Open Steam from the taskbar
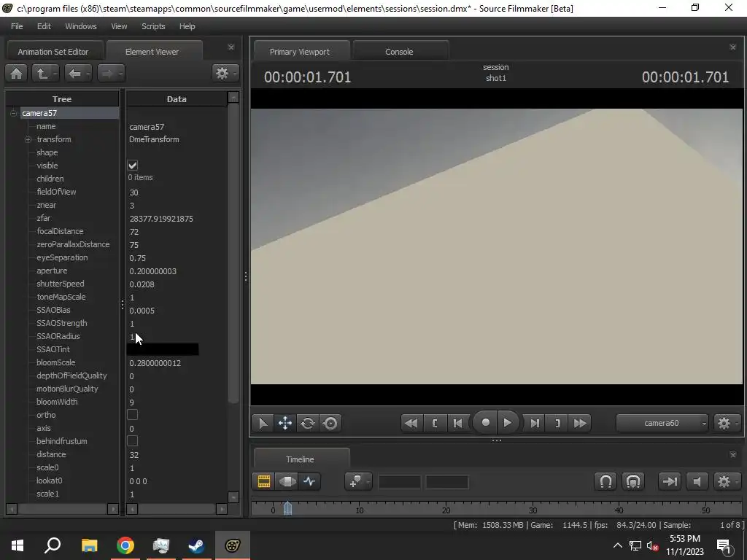Screen dimensions: 747x560 pos(196,545)
